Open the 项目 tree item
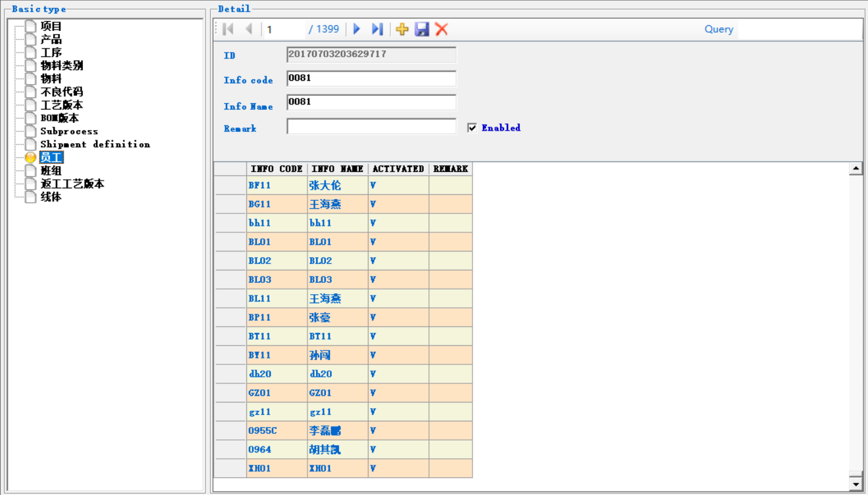This screenshot has height=495, width=868. 51,26
